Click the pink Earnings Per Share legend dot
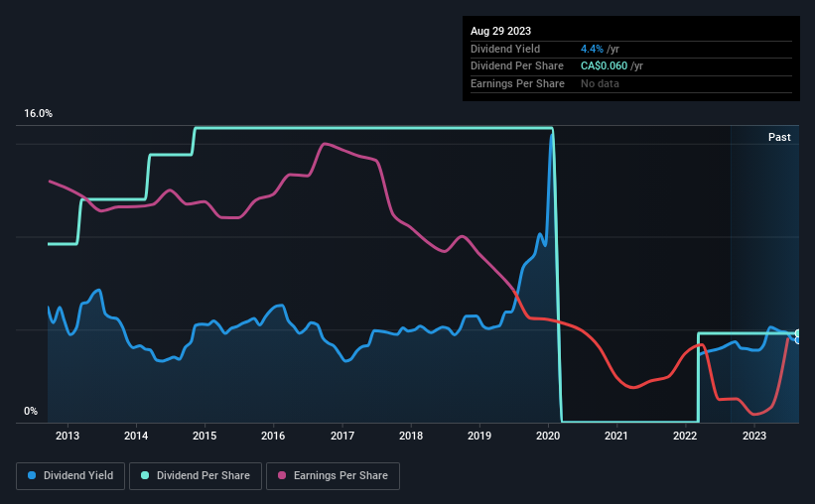The width and height of the screenshot is (815, 504). 282,475
